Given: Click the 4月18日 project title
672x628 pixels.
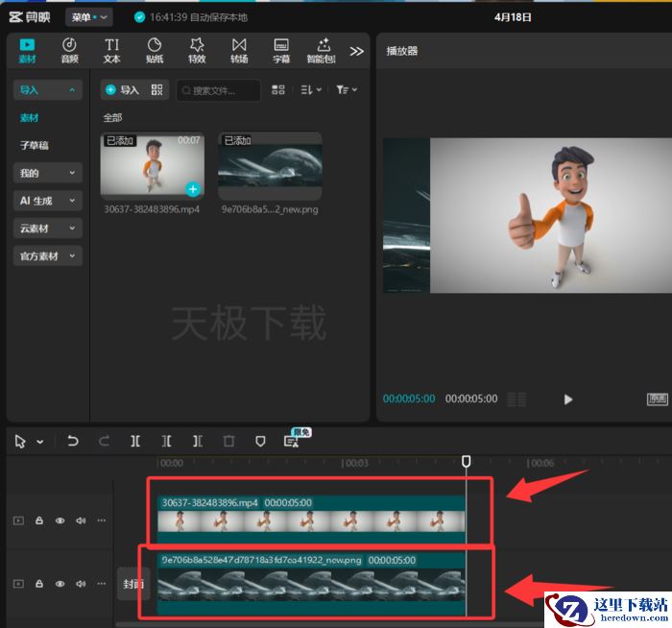Looking at the screenshot, I should pos(513,17).
